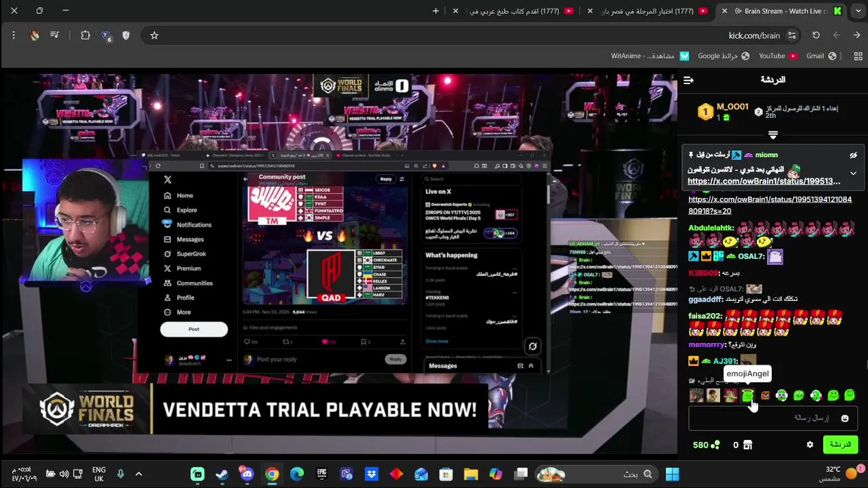Viewport: 868px width, 488px height.
Task: Open Microsoft Edge from taskbar
Action: click(x=297, y=474)
